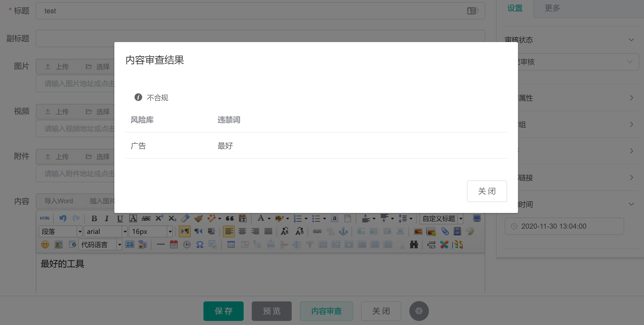Open the font color picker
Viewport: 644px width, 325px height.
pos(261,218)
